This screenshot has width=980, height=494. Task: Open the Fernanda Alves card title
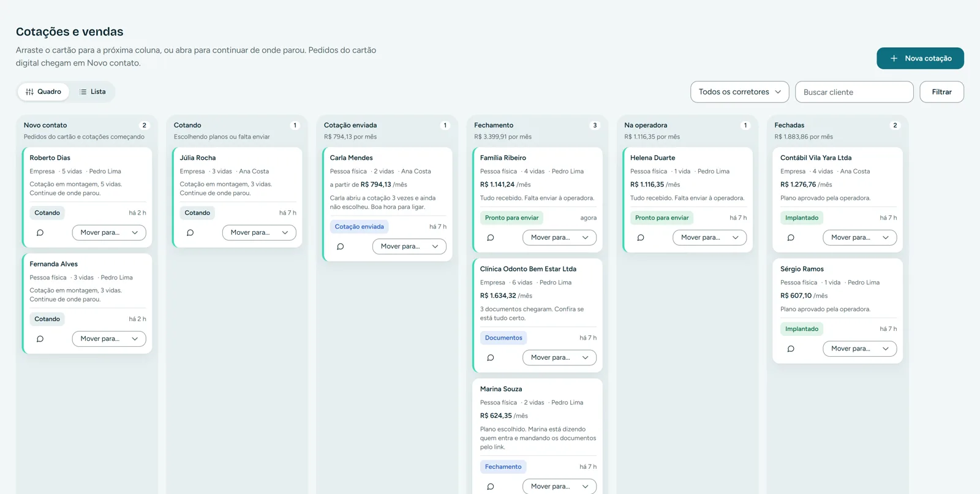pyautogui.click(x=54, y=264)
